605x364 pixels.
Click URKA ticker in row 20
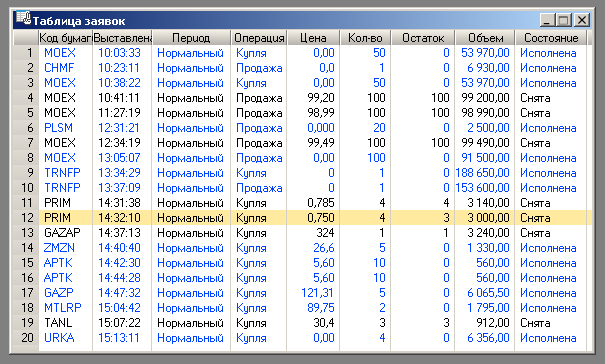point(59,338)
